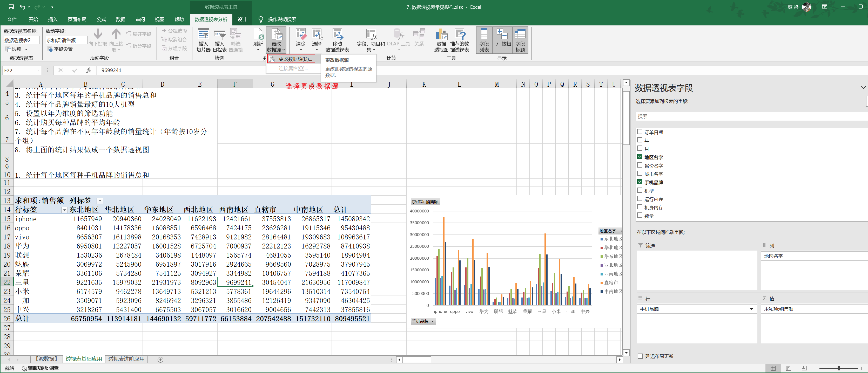This screenshot has height=373, width=868.
Task: Open the Ribbon Display Options icon
Action: click(x=825, y=7)
